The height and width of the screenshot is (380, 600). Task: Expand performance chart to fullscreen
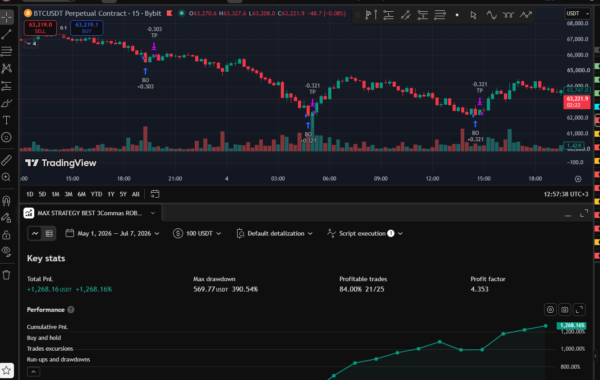point(579,310)
